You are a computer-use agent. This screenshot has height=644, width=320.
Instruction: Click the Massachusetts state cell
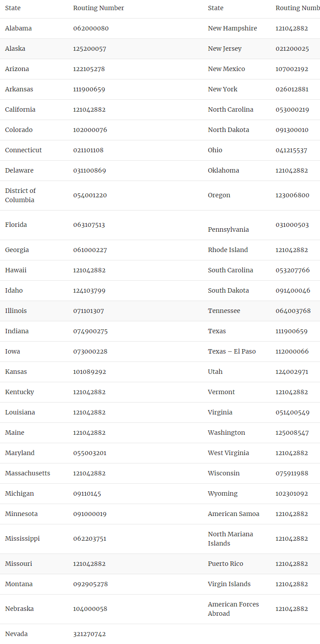pyautogui.click(x=27, y=473)
